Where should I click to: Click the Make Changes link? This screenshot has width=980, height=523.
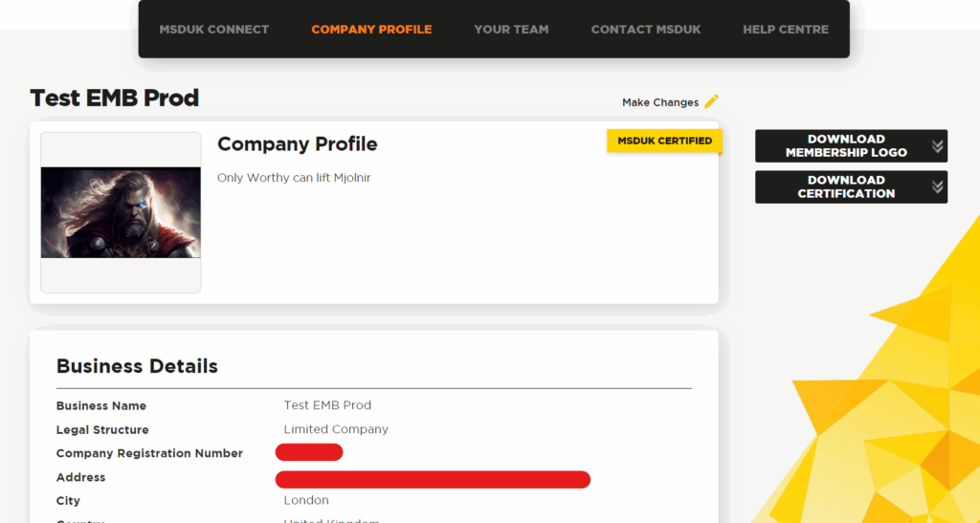tap(660, 102)
